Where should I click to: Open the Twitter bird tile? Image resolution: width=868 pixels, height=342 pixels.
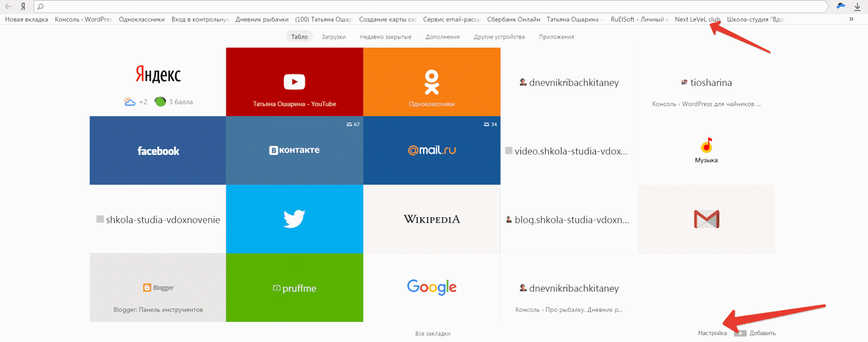tap(295, 219)
